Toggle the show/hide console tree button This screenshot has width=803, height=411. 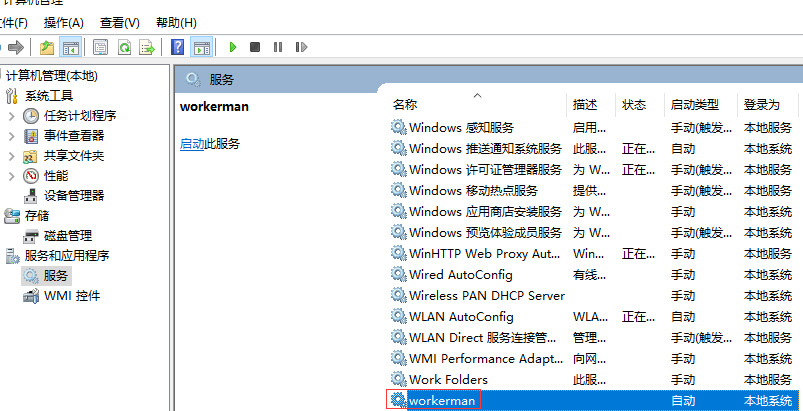coord(70,48)
